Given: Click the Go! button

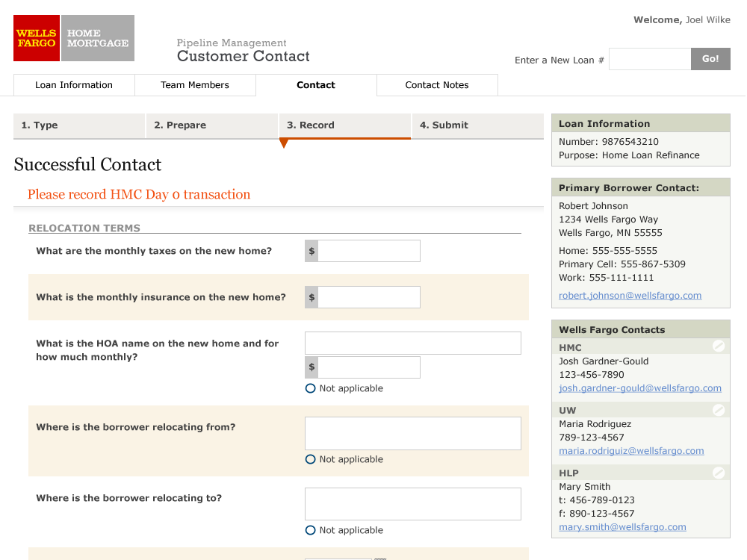Looking at the screenshot, I should click(x=710, y=59).
